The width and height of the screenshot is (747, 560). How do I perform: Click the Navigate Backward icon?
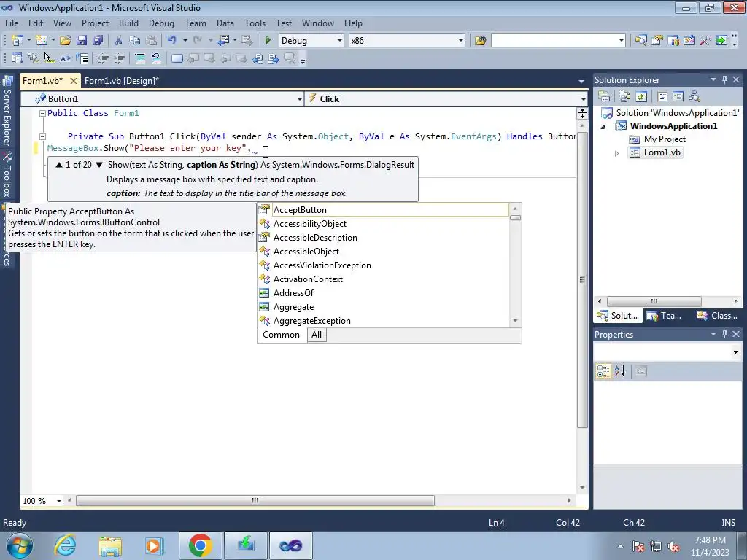pos(223,41)
